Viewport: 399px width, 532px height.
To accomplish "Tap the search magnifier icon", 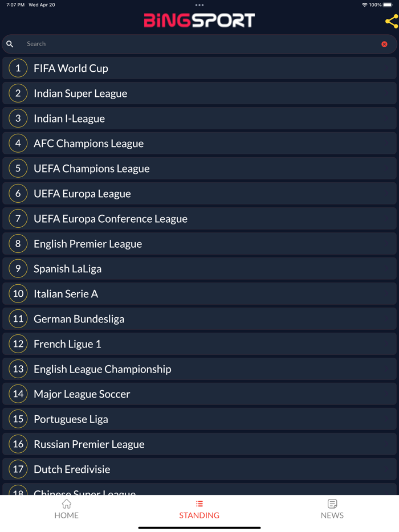I will 10,44.
